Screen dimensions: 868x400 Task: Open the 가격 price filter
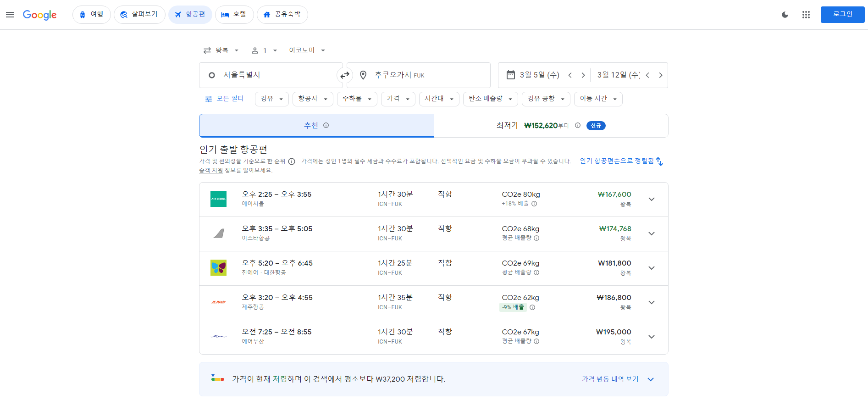coord(398,99)
